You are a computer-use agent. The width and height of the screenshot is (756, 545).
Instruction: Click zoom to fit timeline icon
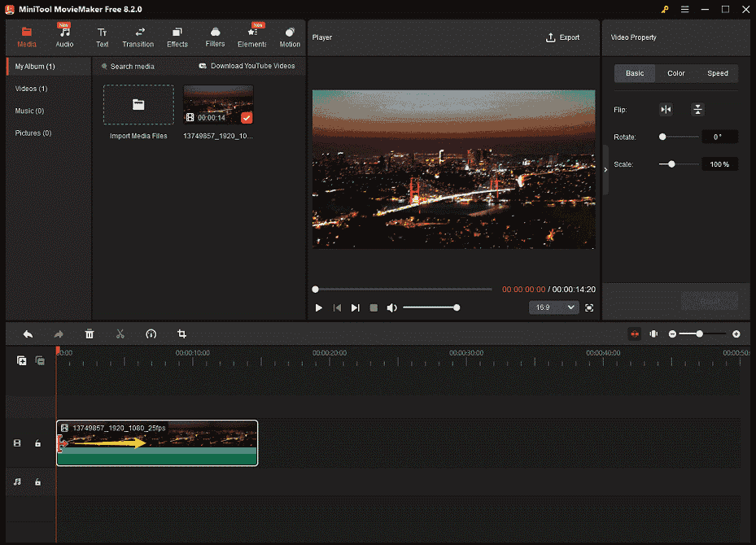click(653, 334)
